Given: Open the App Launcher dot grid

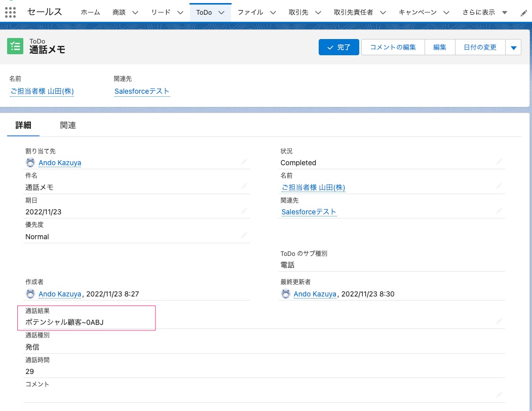Looking at the screenshot, I should pyautogui.click(x=10, y=12).
